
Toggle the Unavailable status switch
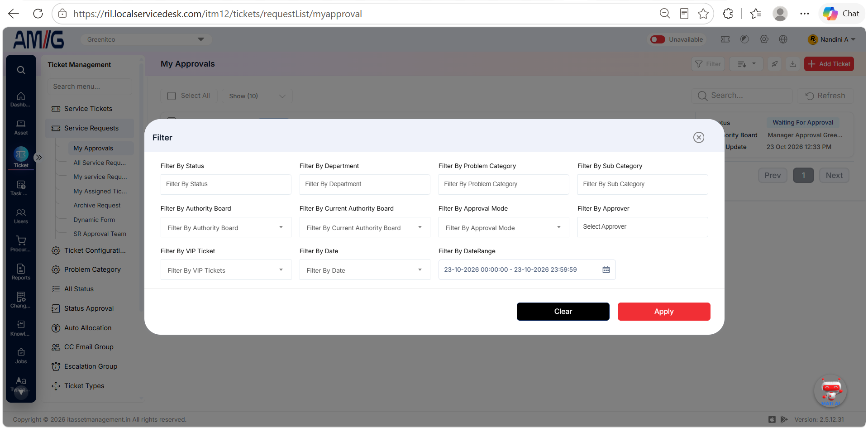tap(657, 39)
